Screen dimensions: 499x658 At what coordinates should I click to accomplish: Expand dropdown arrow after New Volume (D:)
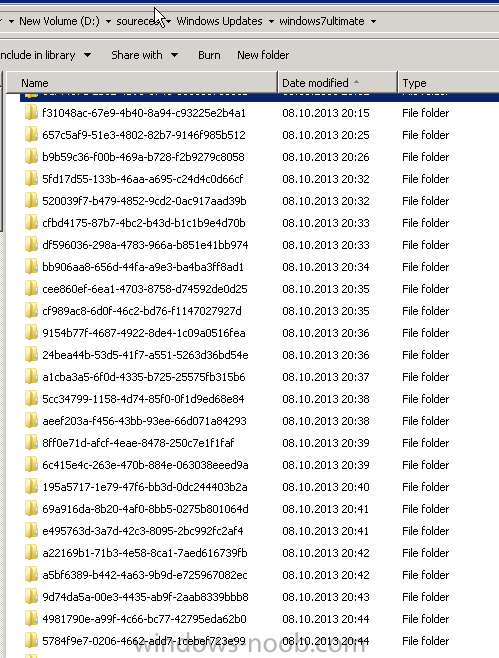click(x=108, y=21)
